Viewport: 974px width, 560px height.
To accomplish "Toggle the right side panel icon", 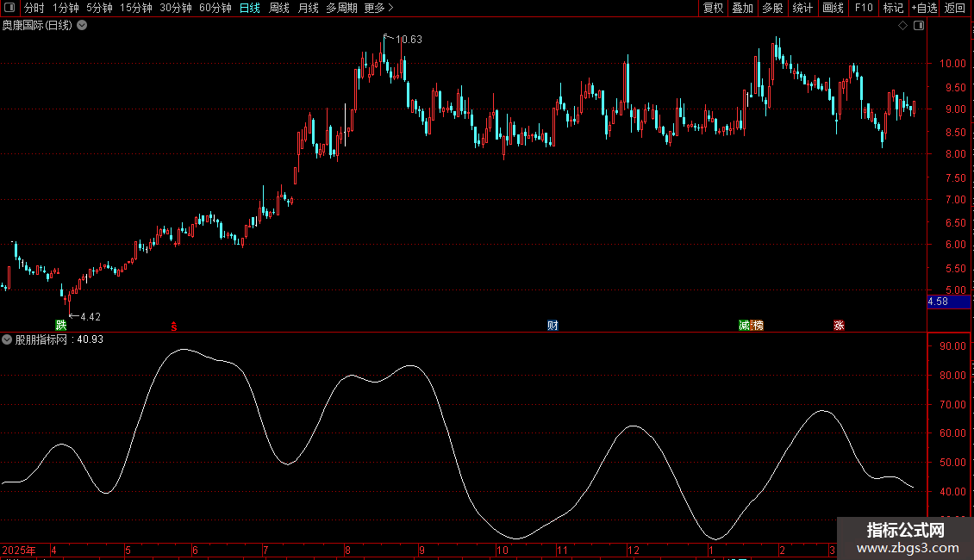I will click(919, 26).
